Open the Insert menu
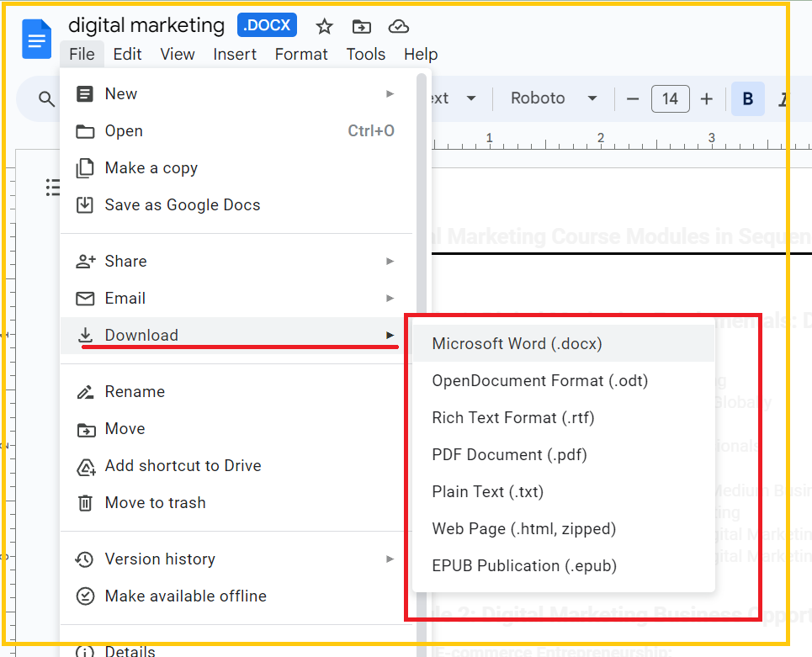This screenshot has width=812, height=657. [235, 54]
